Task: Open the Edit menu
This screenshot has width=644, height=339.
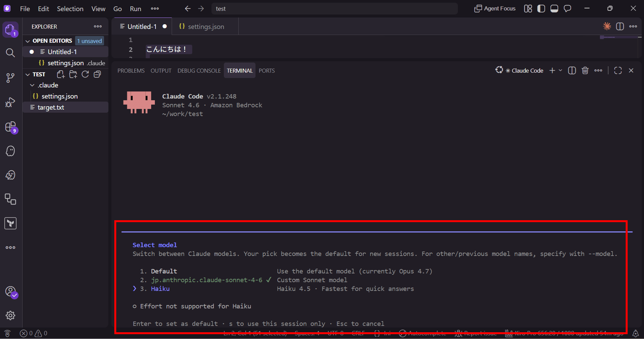Action: click(x=43, y=9)
